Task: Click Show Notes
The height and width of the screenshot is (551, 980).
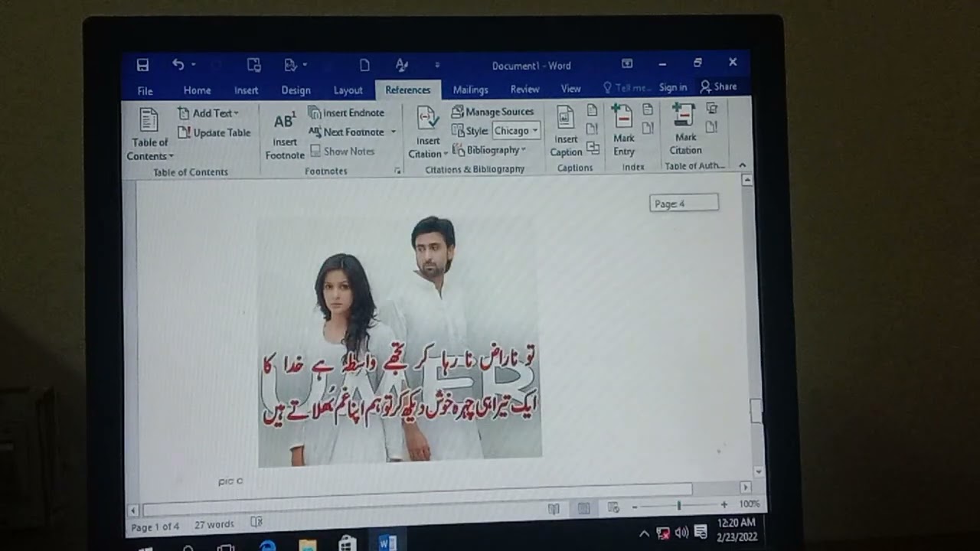Action: coord(341,152)
